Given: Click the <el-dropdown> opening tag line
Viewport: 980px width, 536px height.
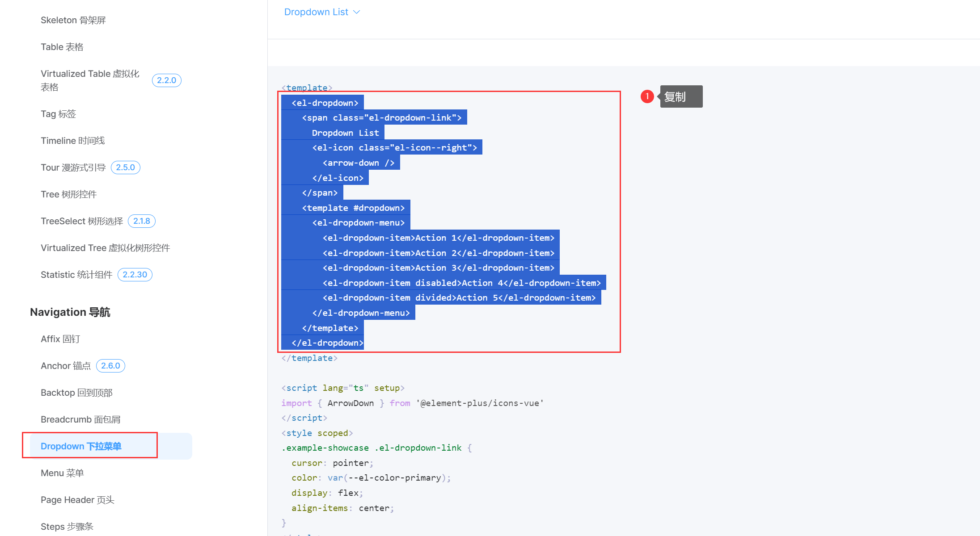Looking at the screenshot, I should coord(325,103).
